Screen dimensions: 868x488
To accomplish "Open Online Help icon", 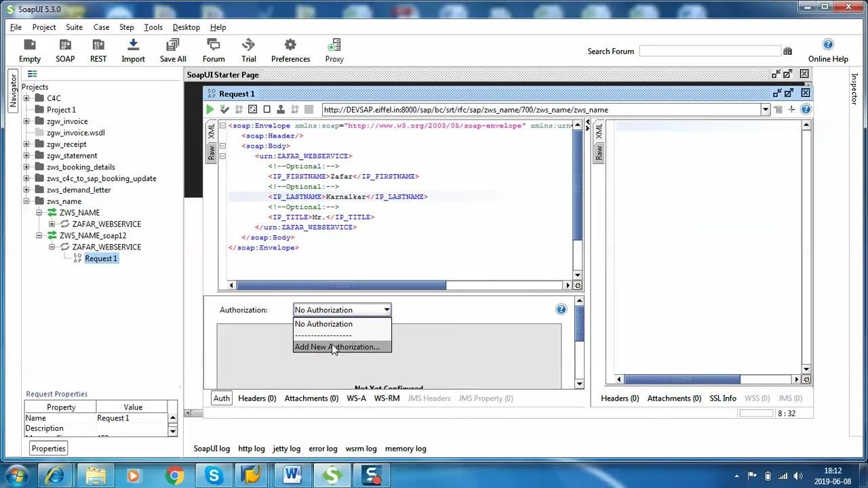I will pyautogui.click(x=828, y=45).
